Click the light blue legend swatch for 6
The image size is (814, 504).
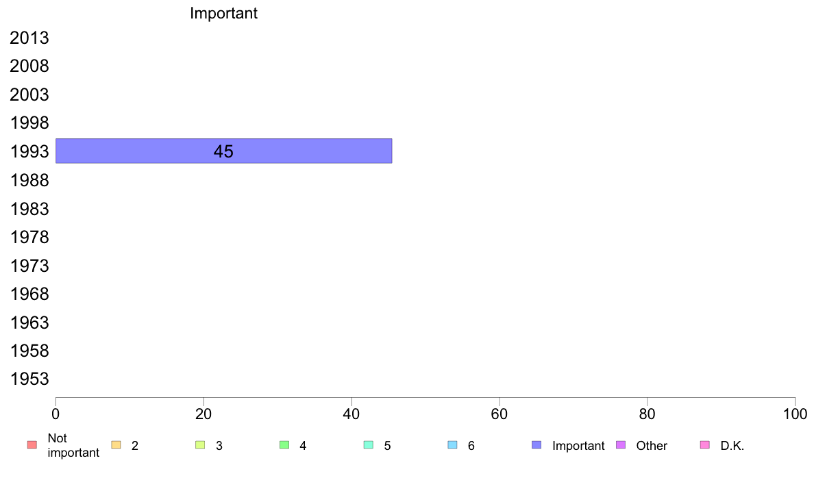453,445
